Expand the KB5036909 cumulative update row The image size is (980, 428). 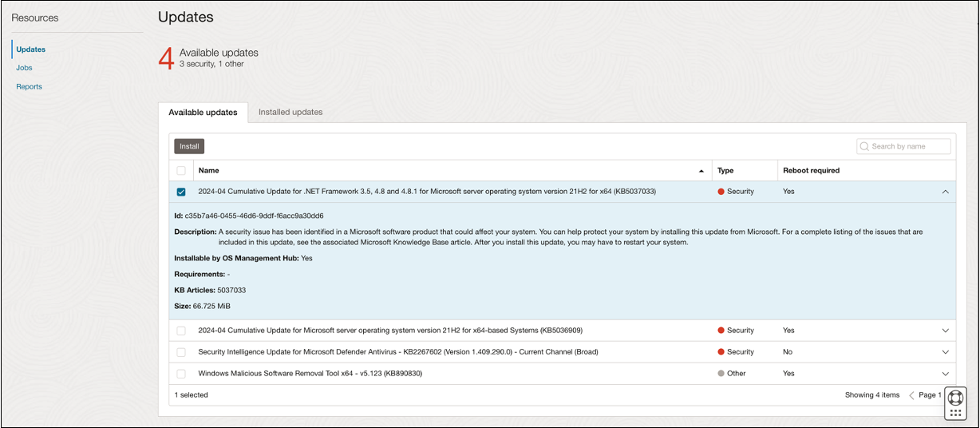coord(946,331)
